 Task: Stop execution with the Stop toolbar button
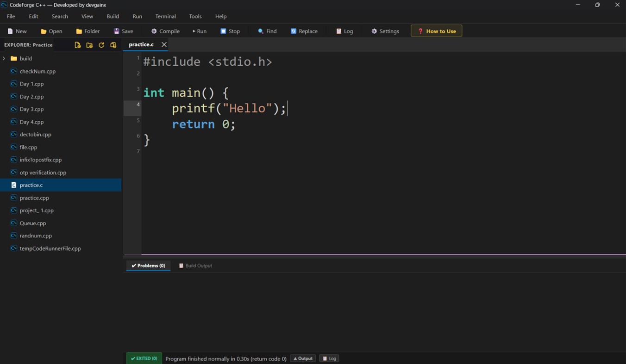click(230, 31)
